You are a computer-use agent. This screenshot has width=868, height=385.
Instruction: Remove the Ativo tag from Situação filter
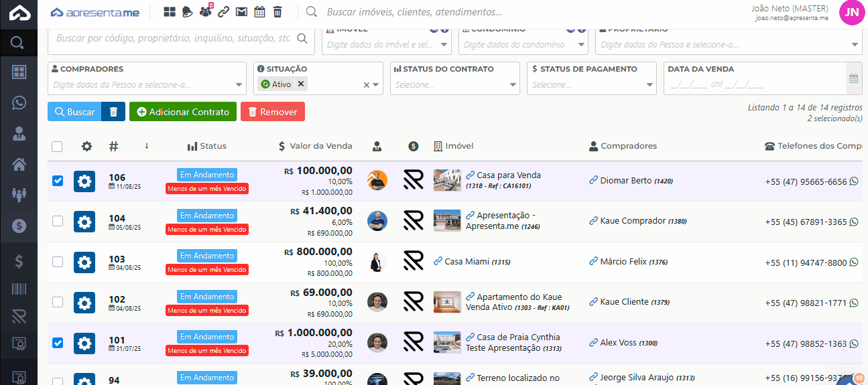[301, 84]
